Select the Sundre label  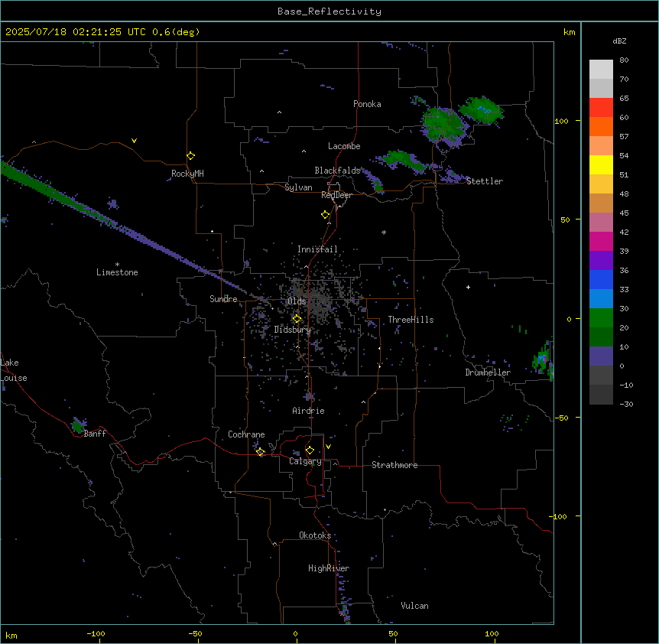(x=223, y=299)
